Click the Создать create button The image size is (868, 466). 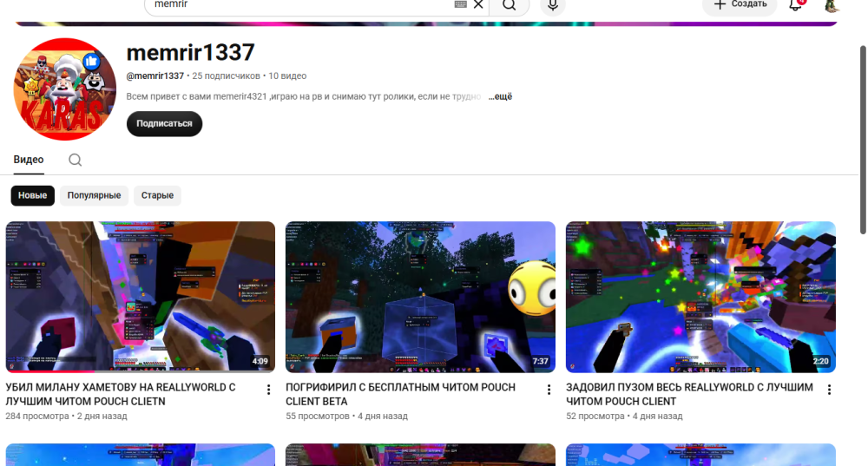740,5
